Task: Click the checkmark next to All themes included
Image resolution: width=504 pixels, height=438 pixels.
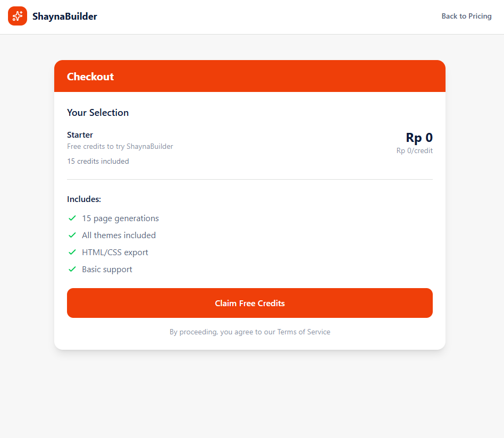Action: click(x=72, y=235)
